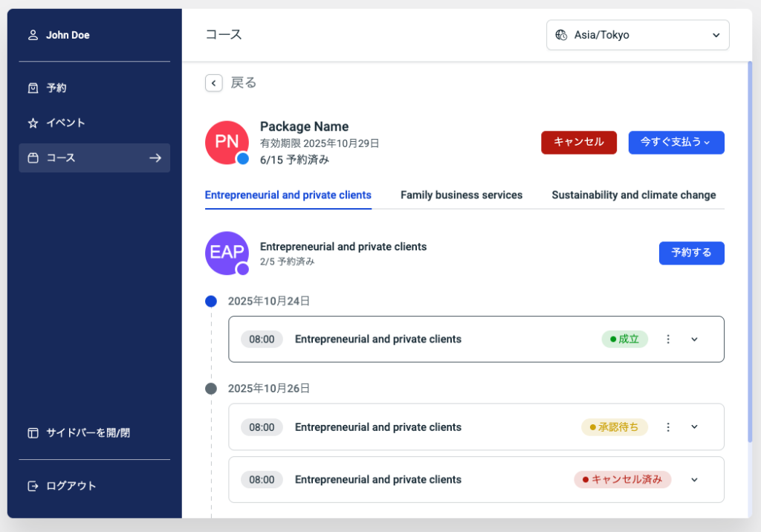Screen dimensions: 761x532
Task: Open the 今すぐ支払う payment dropdown
Action: 676,142
